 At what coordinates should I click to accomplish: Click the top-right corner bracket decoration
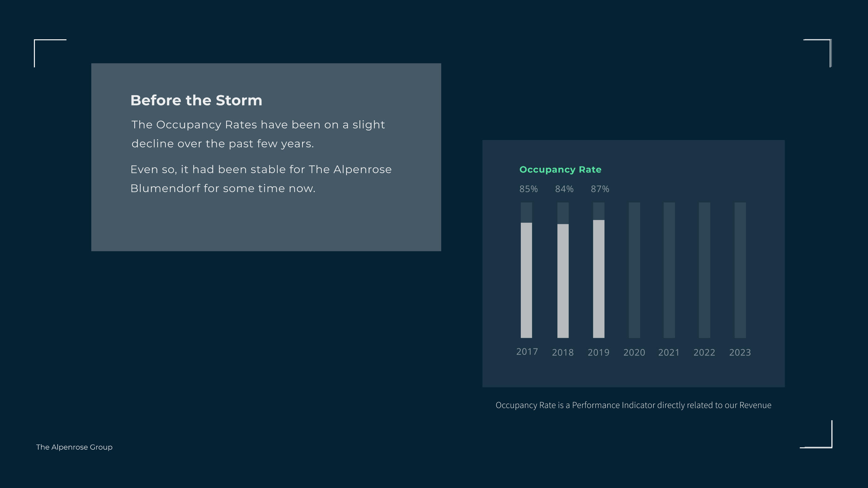[817, 53]
